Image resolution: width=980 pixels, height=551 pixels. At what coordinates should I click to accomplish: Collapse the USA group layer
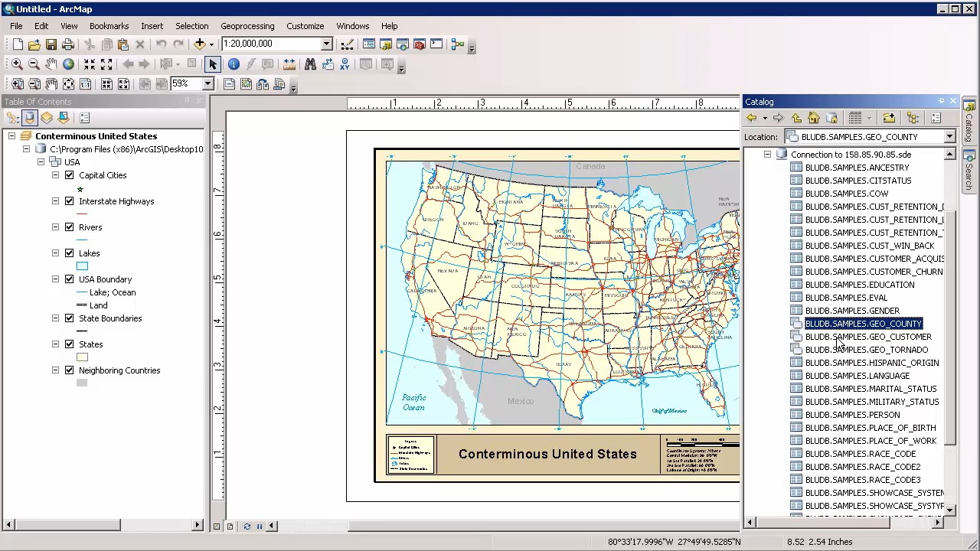pyautogui.click(x=41, y=162)
